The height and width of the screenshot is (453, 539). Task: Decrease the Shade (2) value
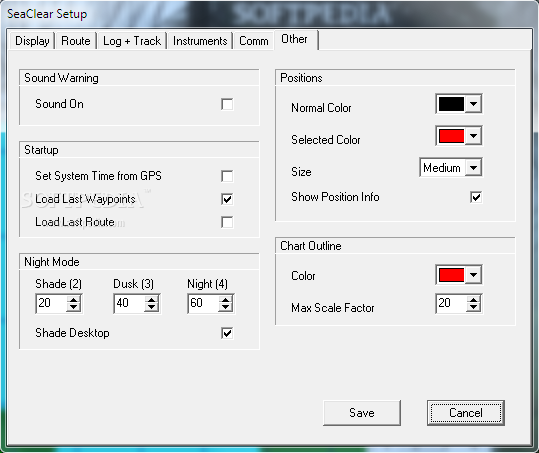click(x=74, y=307)
